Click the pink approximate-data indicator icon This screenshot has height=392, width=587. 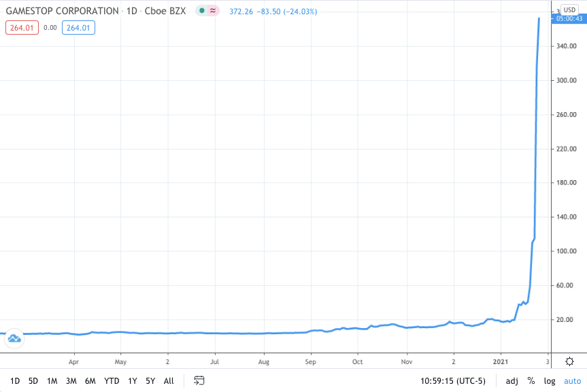[x=213, y=11]
